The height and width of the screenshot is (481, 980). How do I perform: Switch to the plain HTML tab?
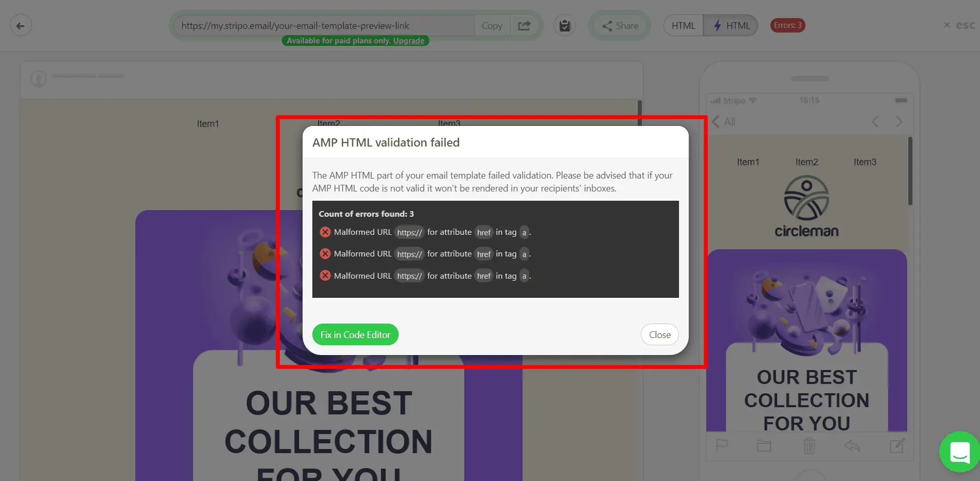(683, 25)
